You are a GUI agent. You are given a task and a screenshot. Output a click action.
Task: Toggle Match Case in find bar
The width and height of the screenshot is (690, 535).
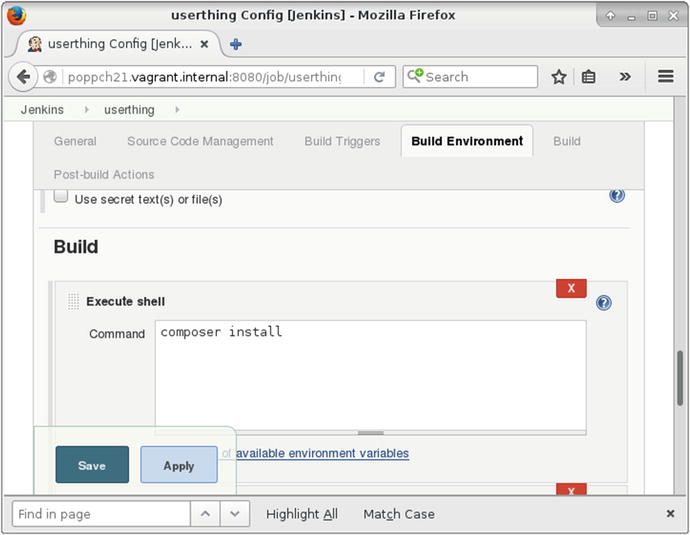399,514
